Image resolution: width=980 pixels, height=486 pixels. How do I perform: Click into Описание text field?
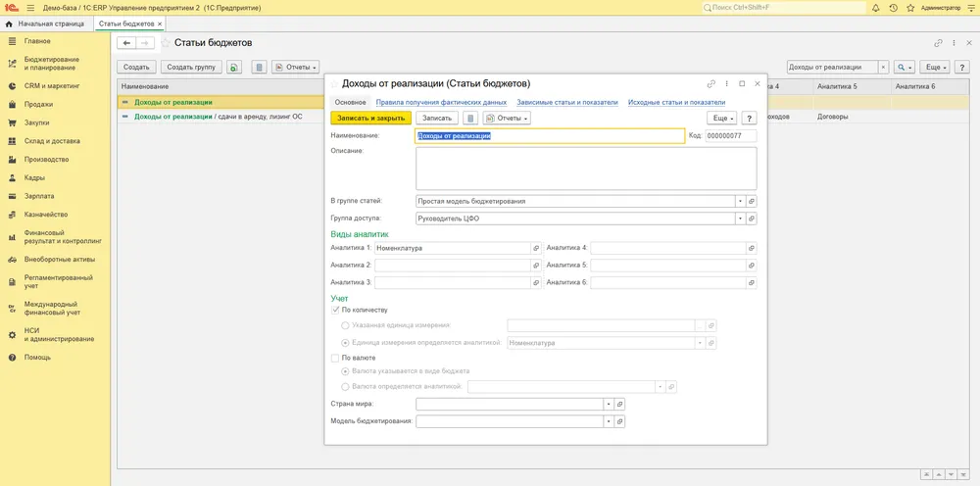586,169
